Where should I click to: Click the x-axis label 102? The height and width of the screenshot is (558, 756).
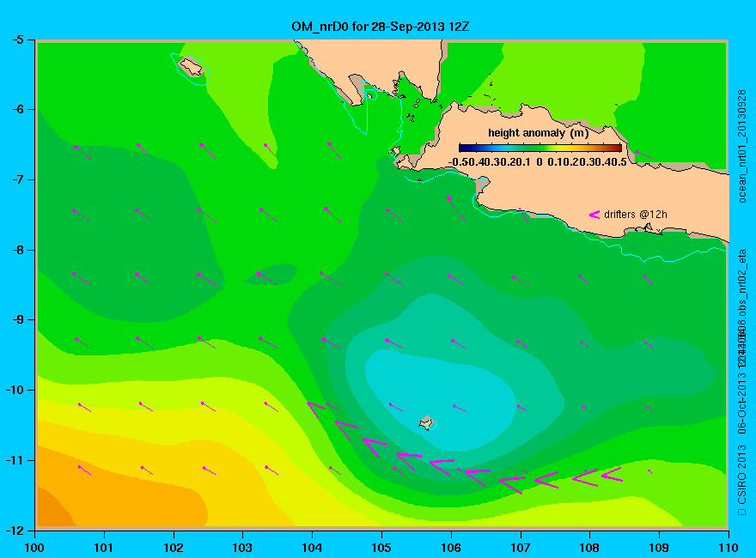pos(173,548)
